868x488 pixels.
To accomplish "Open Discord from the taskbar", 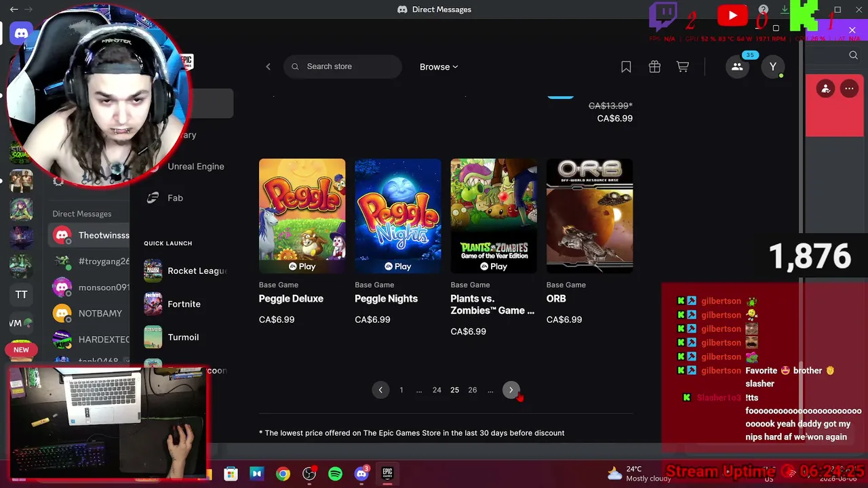I will pyautogui.click(x=361, y=474).
